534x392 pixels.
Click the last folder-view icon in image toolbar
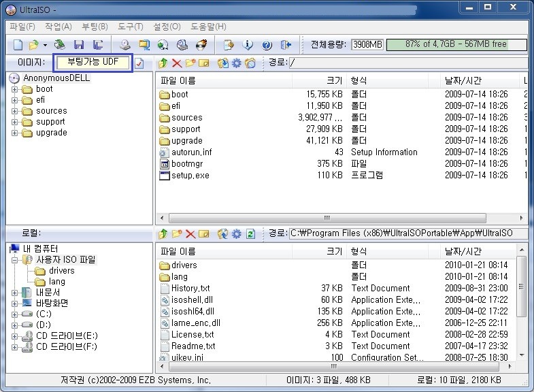[250, 63]
